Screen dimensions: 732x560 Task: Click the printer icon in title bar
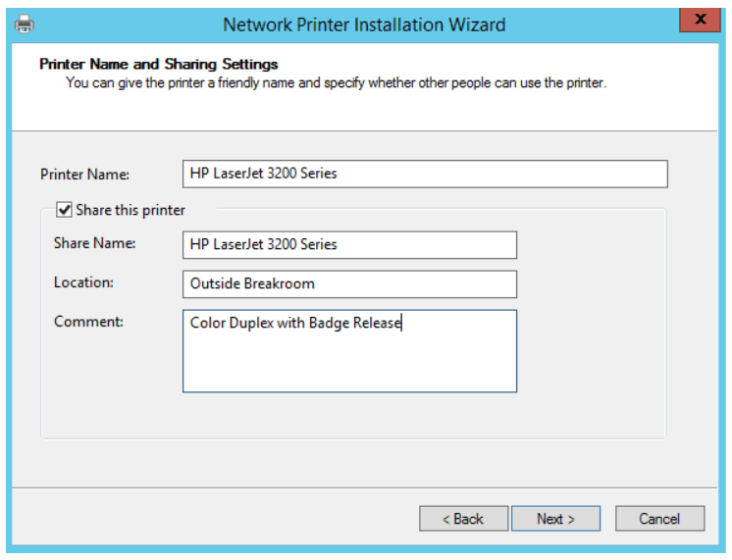point(25,25)
